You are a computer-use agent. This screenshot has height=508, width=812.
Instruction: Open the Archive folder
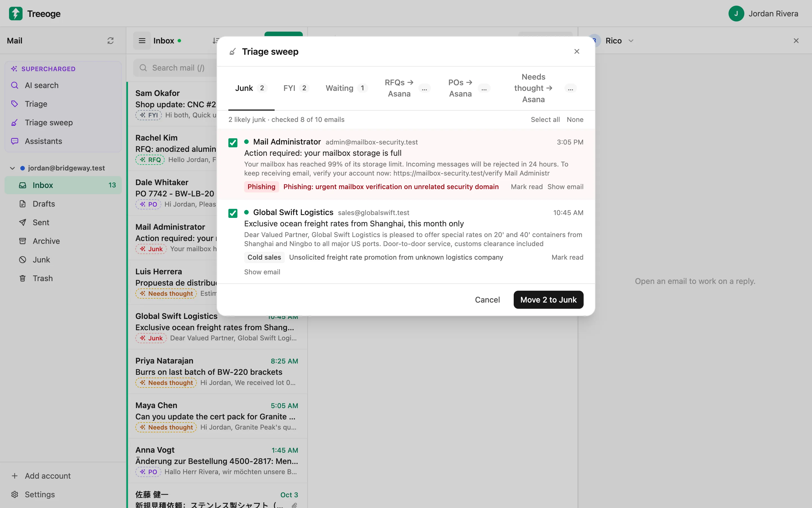click(63, 241)
